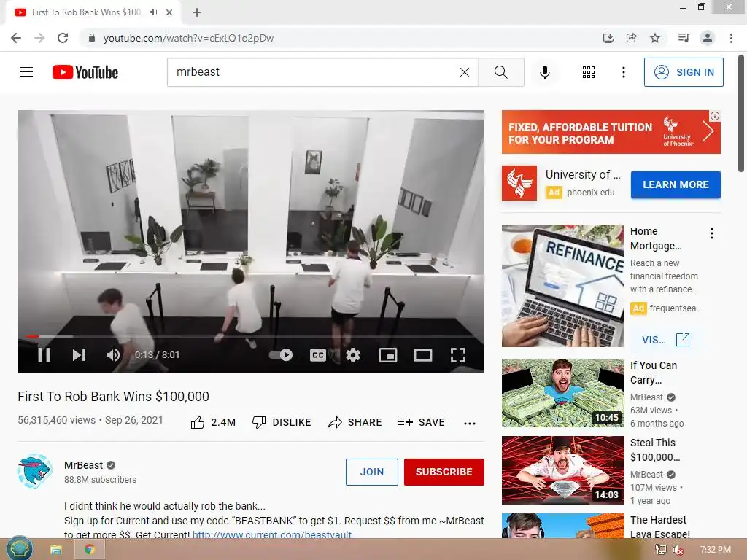Image resolution: width=747 pixels, height=560 pixels.
Task: Open the media control icon in Chrome
Action: 684,38
